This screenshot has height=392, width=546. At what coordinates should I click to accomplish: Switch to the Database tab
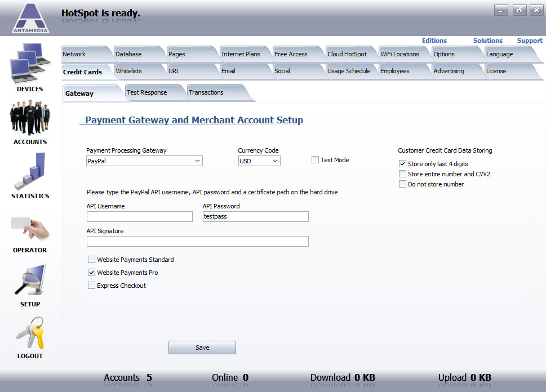(139, 54)
